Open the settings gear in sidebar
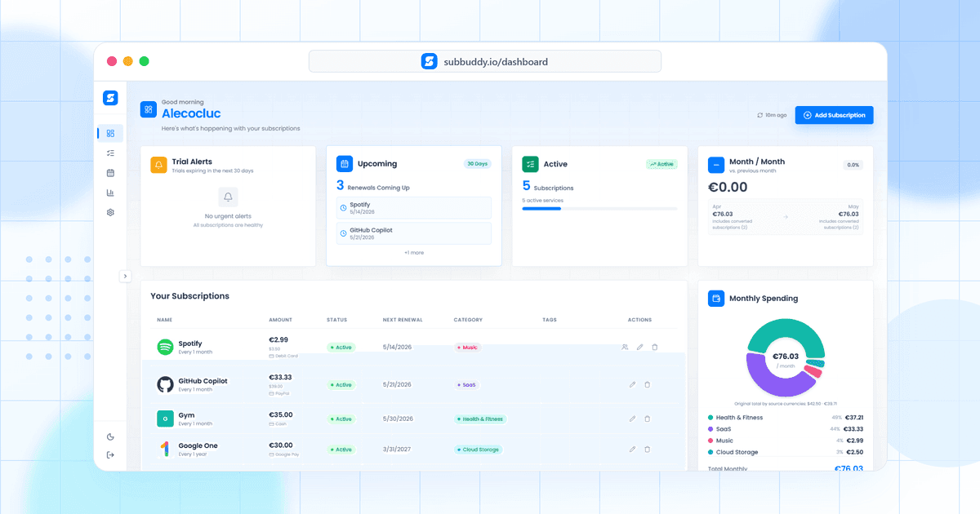Screen dimensions: 980x514 [110, 212]
